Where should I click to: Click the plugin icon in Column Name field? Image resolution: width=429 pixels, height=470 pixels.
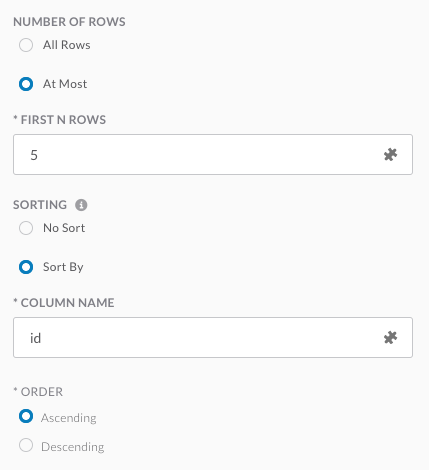[390, 338]
